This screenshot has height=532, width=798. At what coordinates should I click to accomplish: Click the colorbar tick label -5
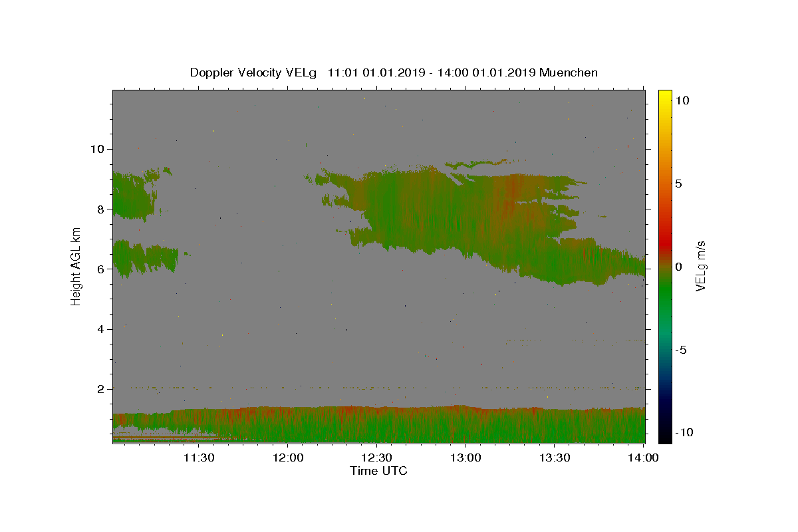point(680,350)
